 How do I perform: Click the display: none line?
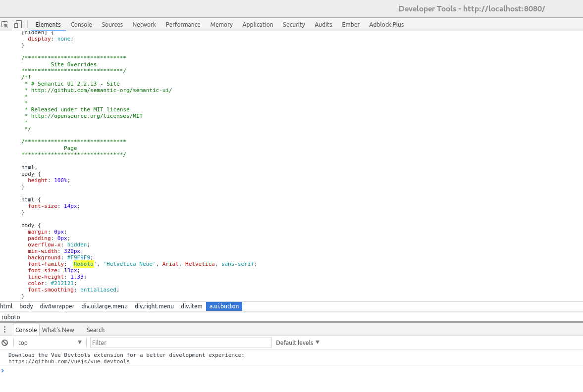click(51, 39)
